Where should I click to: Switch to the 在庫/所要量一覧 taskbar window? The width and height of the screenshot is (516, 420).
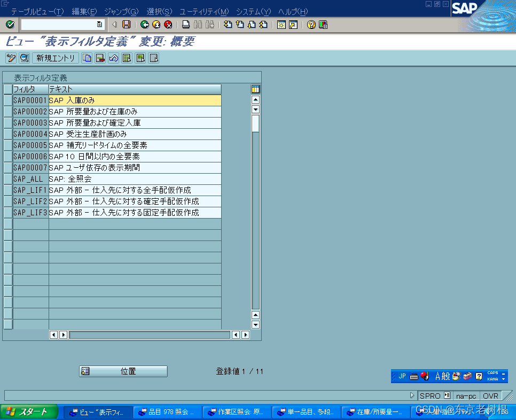pyautogui.click(x=375, y=412)
